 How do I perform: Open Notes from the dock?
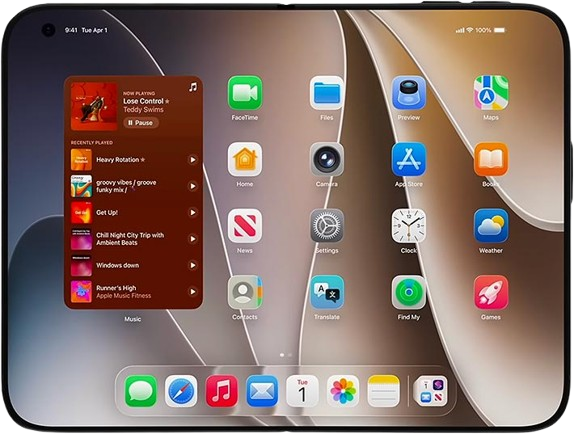pyautogui.click(x=383, y=391)
